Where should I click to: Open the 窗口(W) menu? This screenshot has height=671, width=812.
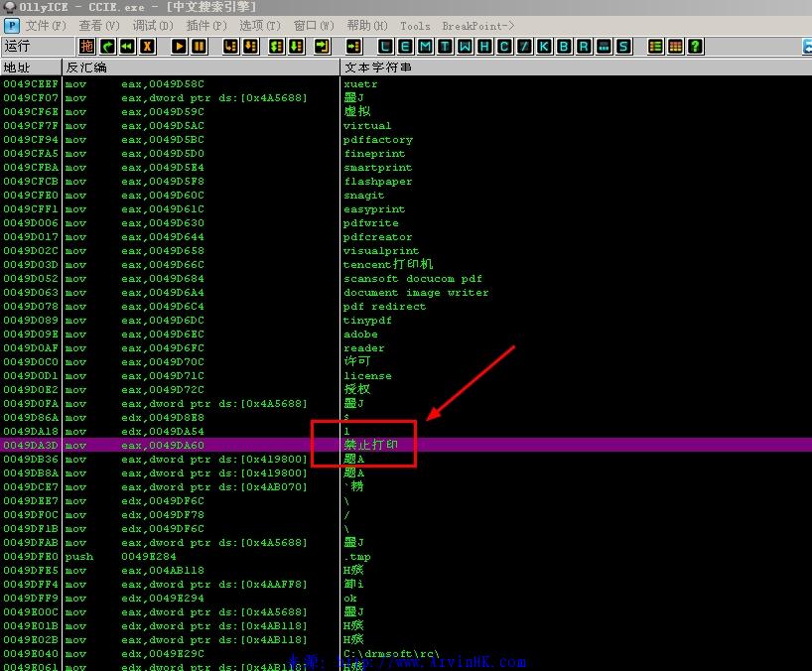pos(314,26)
